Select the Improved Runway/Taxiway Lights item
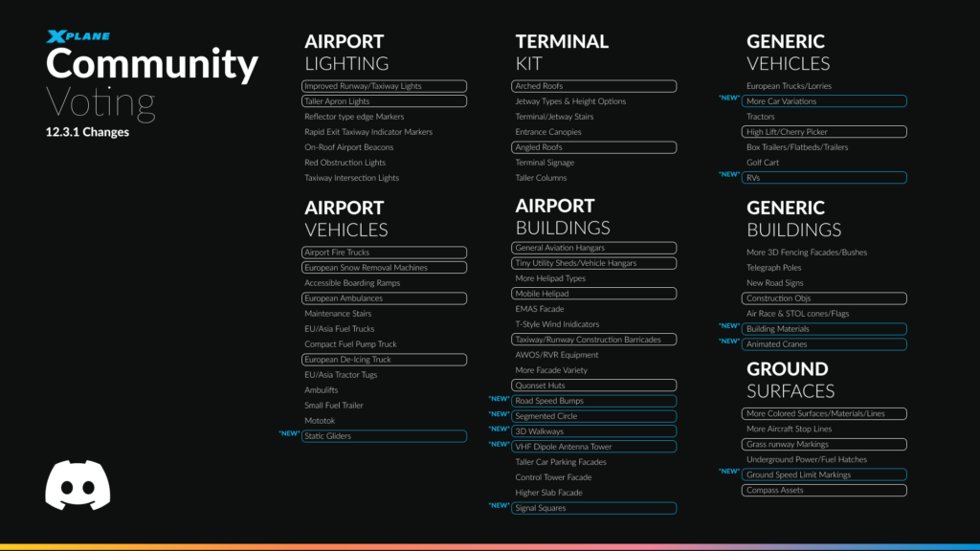This screenshot has width=980, height=551. point(385,85)
